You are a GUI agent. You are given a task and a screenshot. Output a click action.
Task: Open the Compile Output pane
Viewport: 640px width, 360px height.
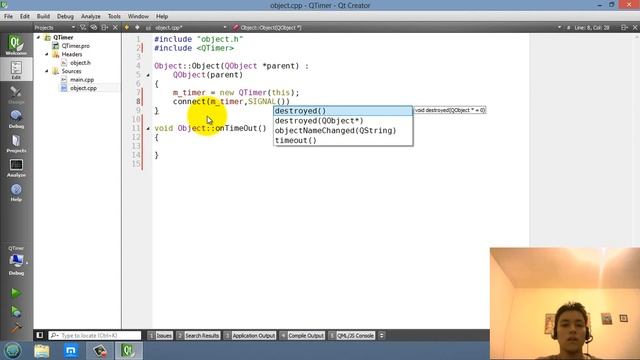tap(302, 336)
